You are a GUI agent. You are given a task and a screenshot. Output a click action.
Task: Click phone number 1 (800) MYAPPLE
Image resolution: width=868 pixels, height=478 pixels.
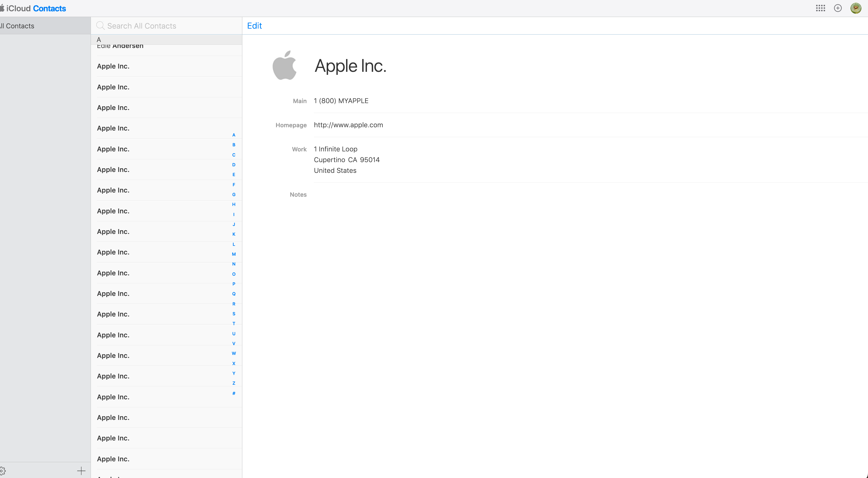(341, 101)
